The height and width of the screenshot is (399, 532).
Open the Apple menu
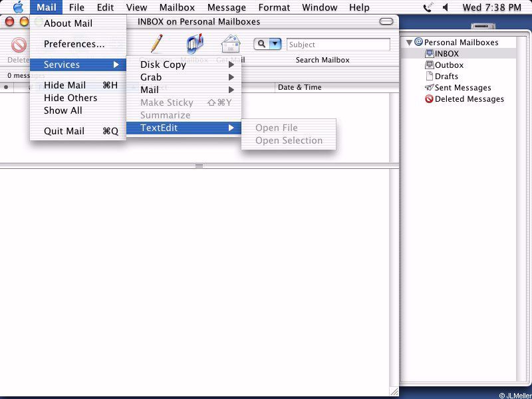pyautogui.click(x=18, y=7)
